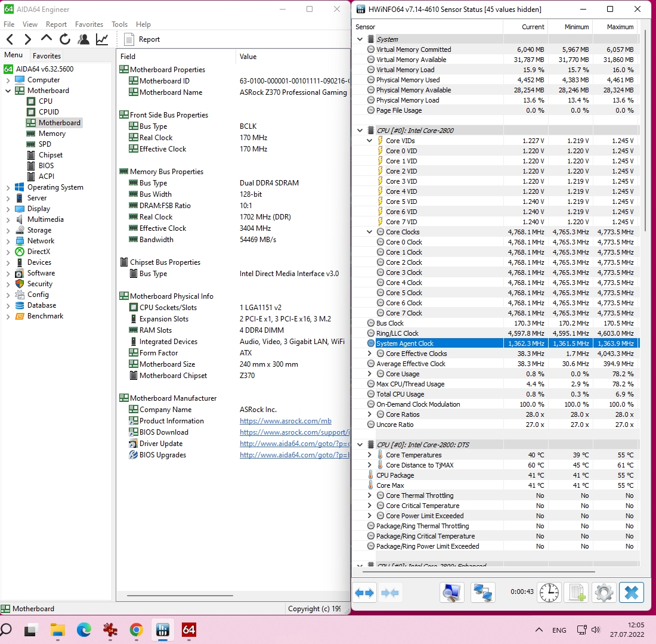Select the ACPI tree item
Image resolution: width=656 pixels, height=644 pixels.
point(47,177)
